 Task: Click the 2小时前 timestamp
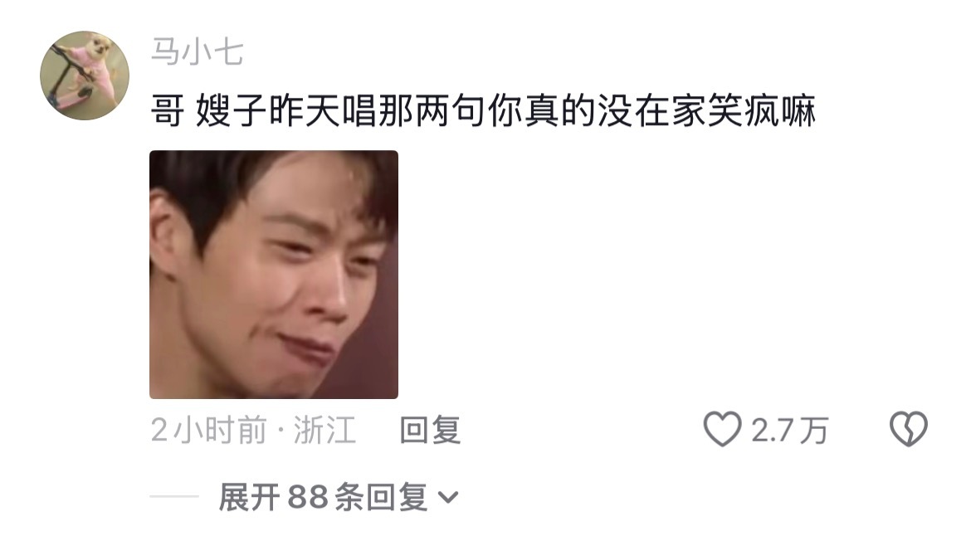coord(208,430)
